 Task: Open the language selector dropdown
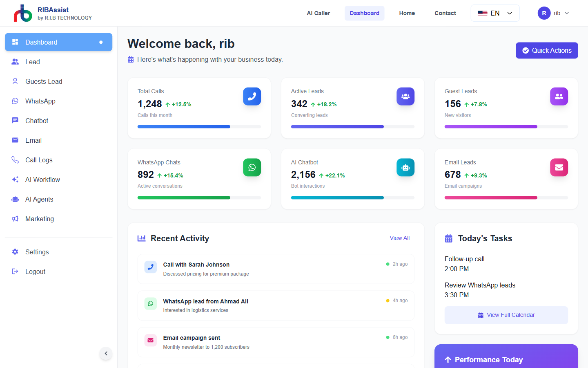point(495,13)
